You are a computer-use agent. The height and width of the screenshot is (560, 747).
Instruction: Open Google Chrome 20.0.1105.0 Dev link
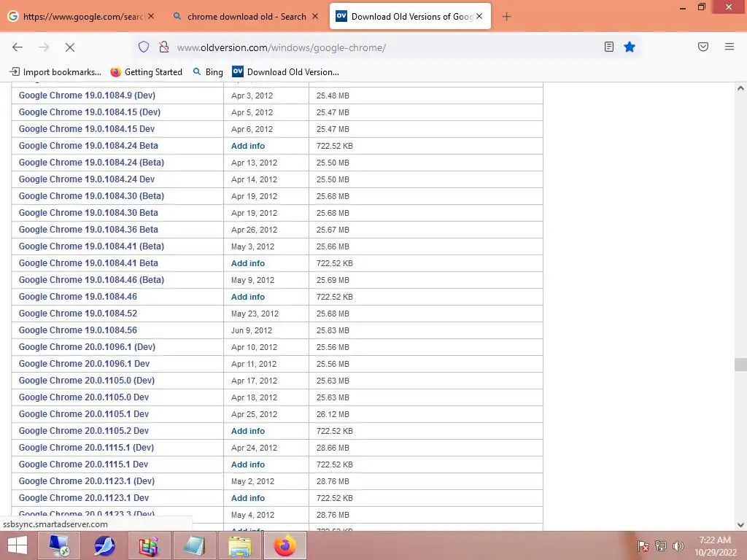pyautogui.click(x=84, y=397)
